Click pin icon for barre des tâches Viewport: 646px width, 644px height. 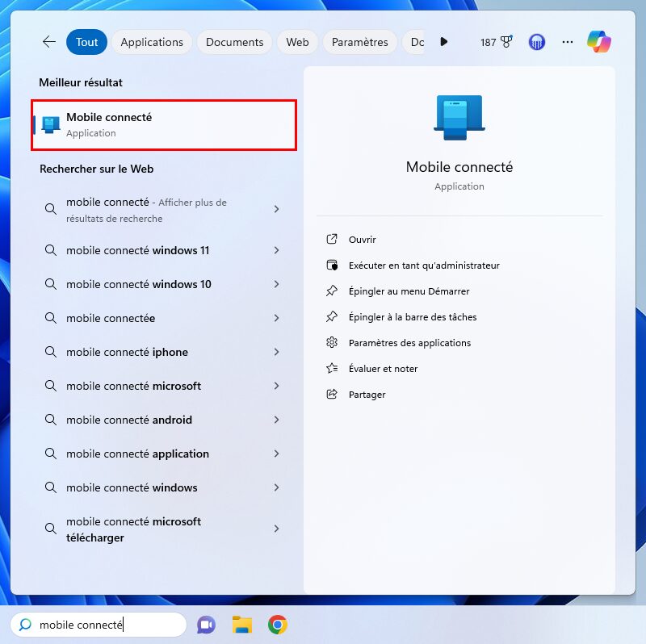click(x=332, y=316)
